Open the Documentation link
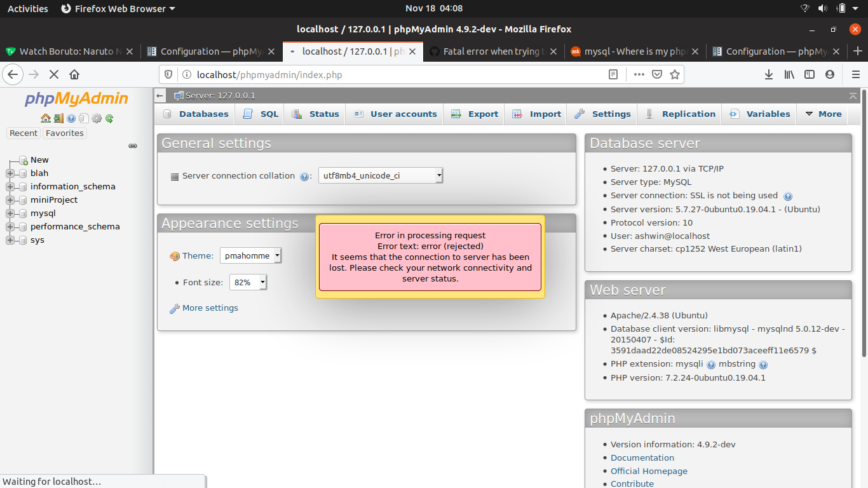This screenshot has height=488, width=868. 642,458
